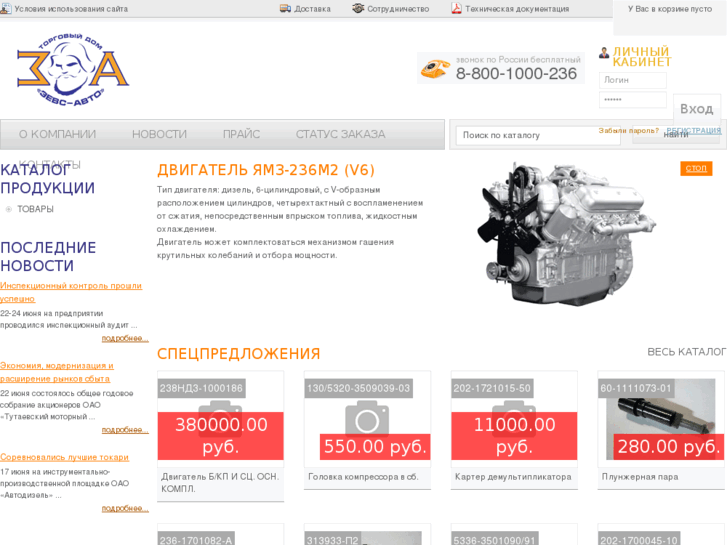
Task: Open Картер демультипликатора product
Action: click(x=513, y=477)
